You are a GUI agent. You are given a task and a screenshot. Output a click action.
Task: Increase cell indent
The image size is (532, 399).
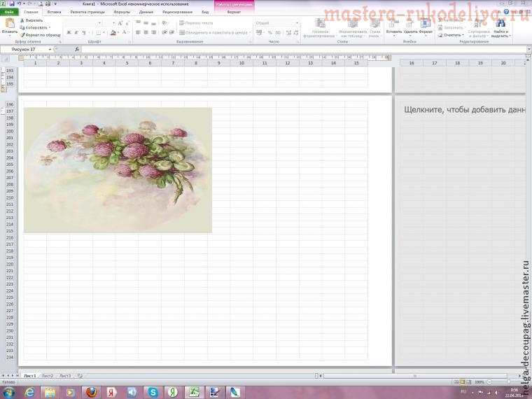click(172, 32)
